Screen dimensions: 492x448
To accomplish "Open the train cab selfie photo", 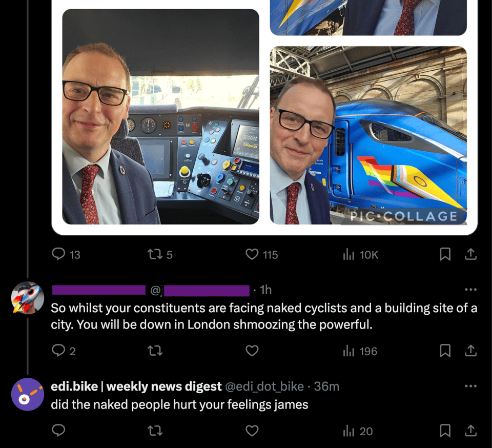I will (x=160, y=117).
